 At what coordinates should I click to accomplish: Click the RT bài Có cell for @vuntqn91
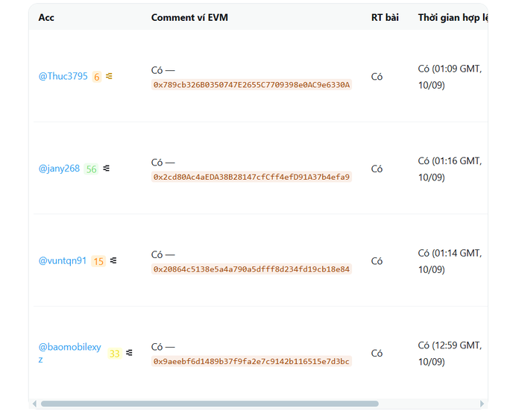tap(377, 261)
